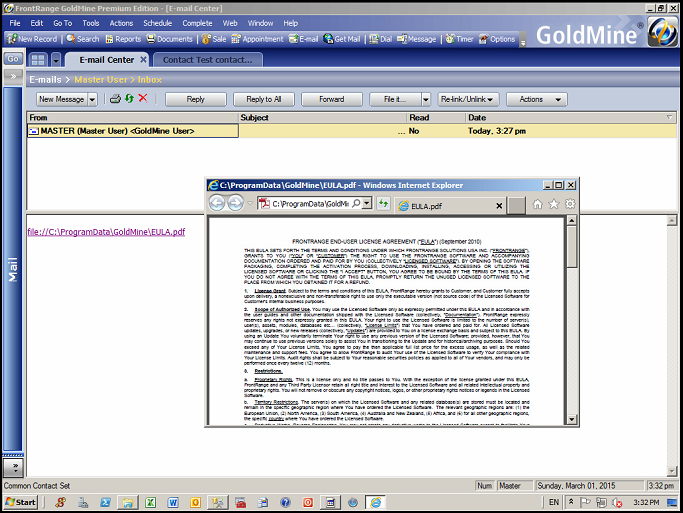Click Master User breadcrumb
This screenshot has width=683, height=513.
click(101, 80)
